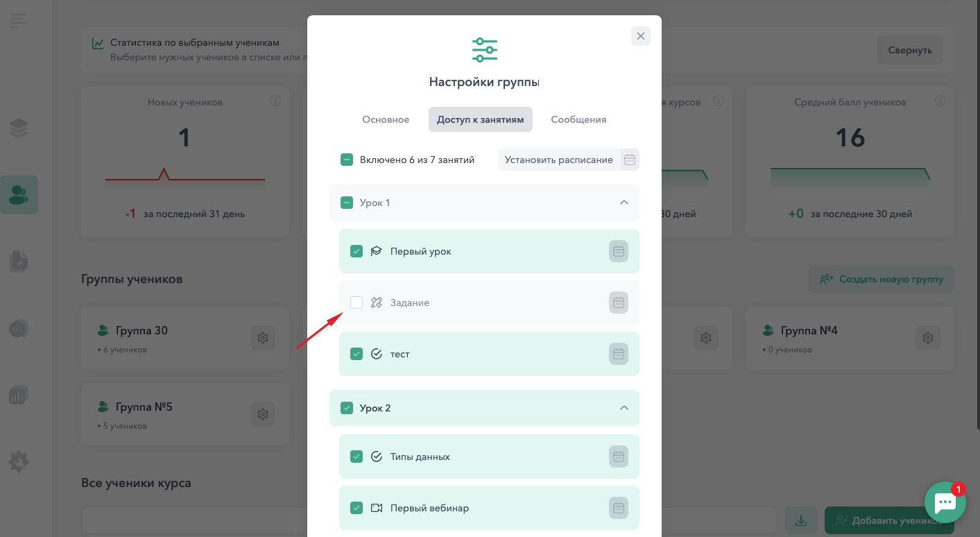This screenshot has height=537, width=980.
Task: Collapse the Урок 2 section chevron
Action: coord(624,408)
